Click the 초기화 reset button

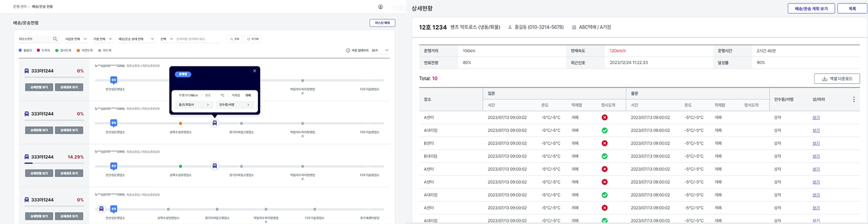(253, 39)
